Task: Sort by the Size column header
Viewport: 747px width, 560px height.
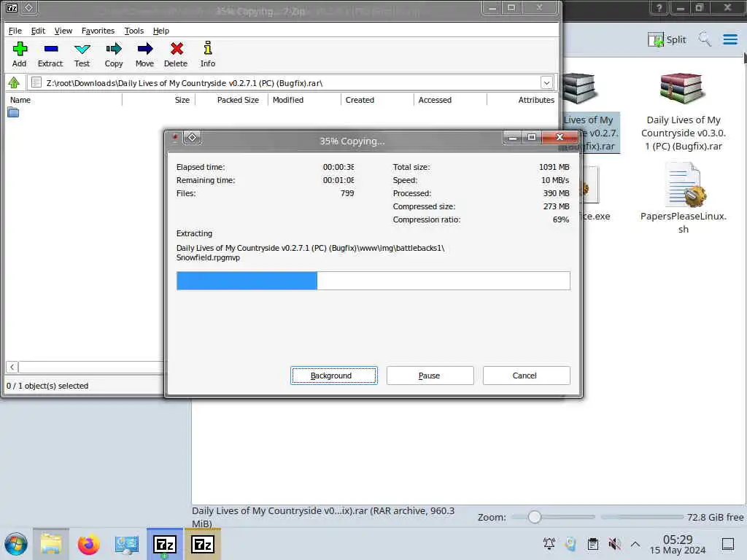Action: (x=158, y=100)
